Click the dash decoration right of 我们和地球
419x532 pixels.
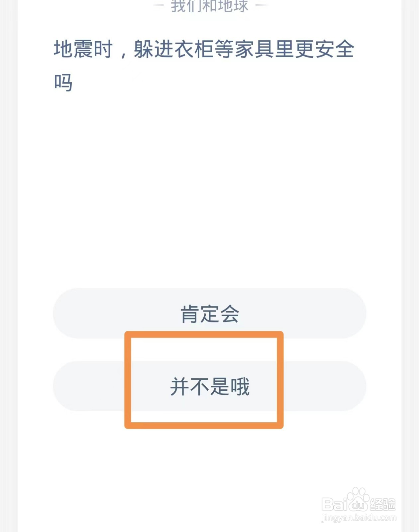coord(261,5)
